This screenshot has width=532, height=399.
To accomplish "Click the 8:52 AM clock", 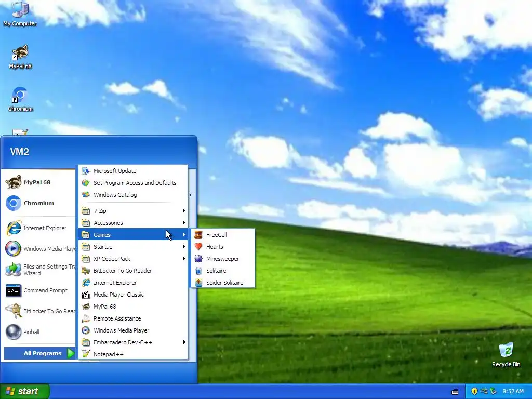I will [513, 391].
